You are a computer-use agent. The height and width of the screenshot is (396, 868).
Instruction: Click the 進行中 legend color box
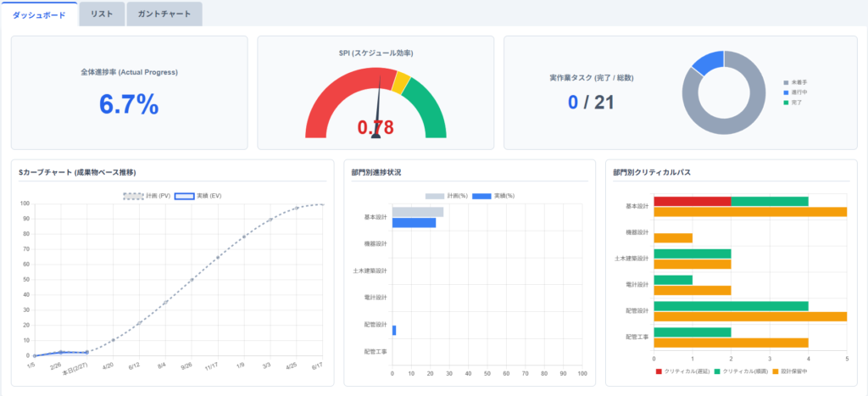(787, 92)
